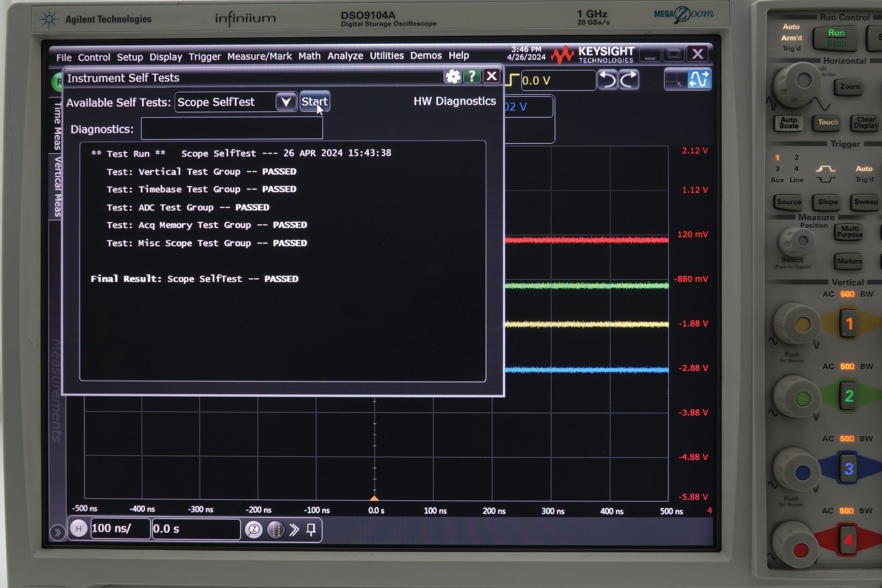Select the red waveform trace
882x588 pixels.
point(586,240)
